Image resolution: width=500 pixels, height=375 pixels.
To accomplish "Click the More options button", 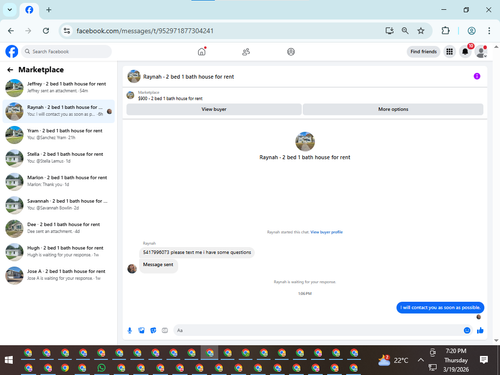I will (393, 109).
